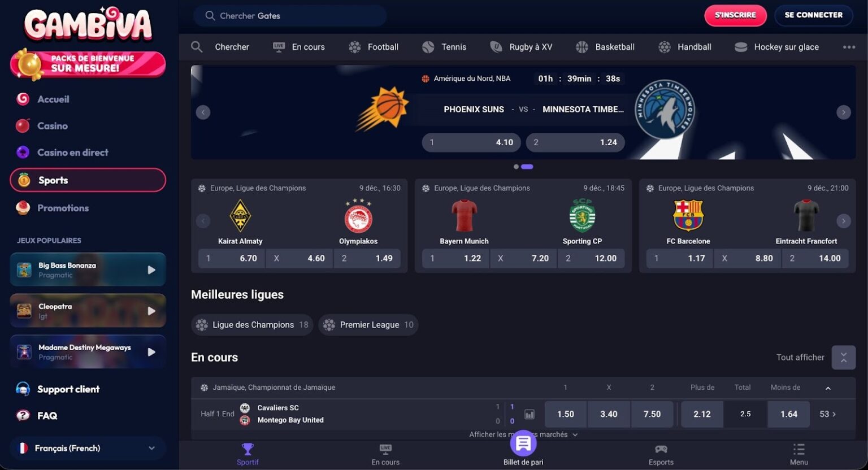Collapse all En cours matches button
The height and width of the screenshot is (470, 868).
point(844,358)
